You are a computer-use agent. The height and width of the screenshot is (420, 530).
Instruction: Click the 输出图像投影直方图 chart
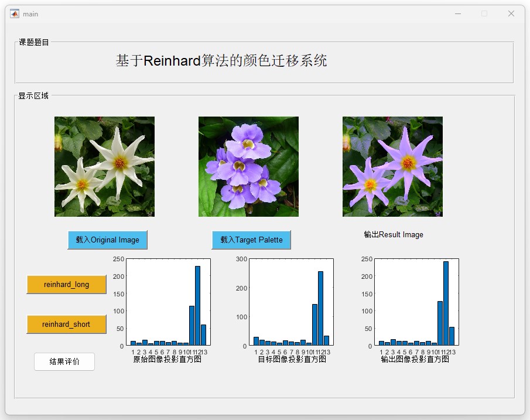[x=416, y=302]
